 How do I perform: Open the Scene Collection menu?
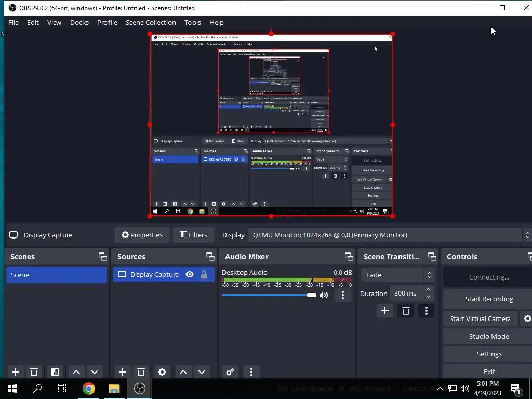(151, 22)
